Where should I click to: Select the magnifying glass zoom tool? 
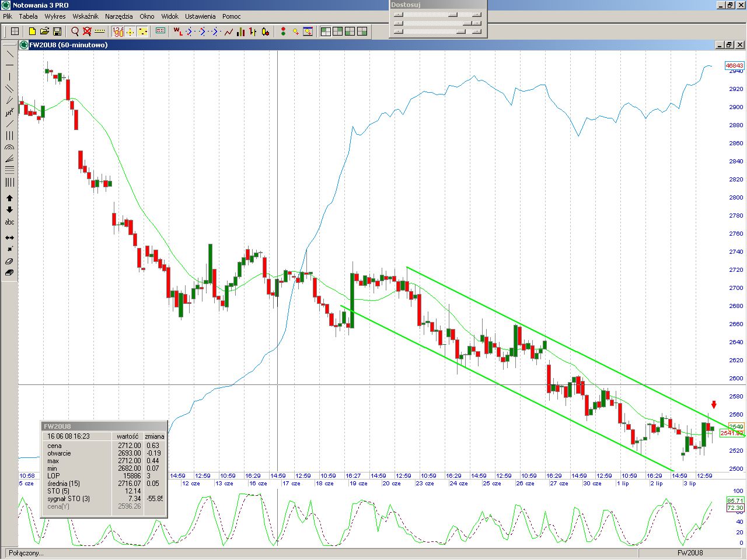[x=75, y=32]
